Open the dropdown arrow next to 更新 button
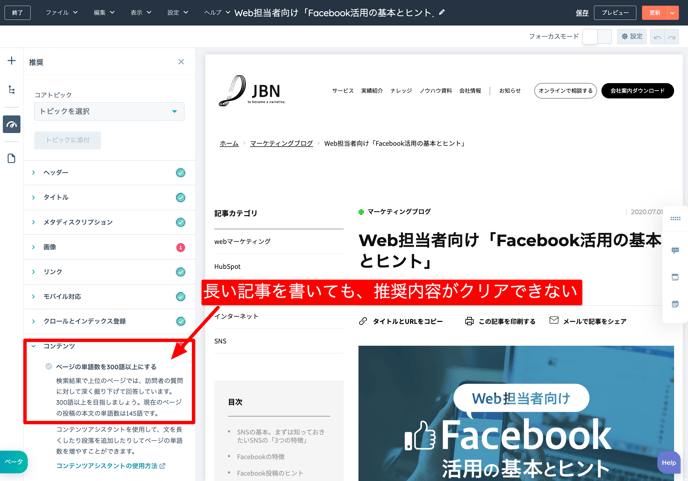688x481 pixels. coord(672,13)
